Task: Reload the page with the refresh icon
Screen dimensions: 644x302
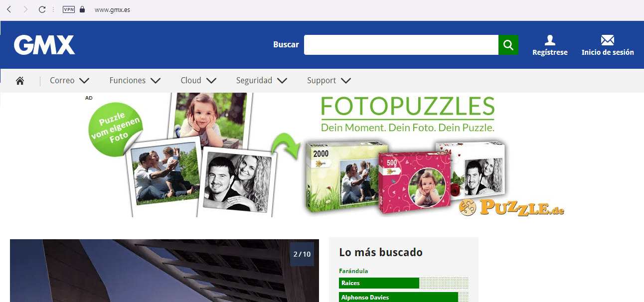Action: pyautogui.click(x=42, y=9)
